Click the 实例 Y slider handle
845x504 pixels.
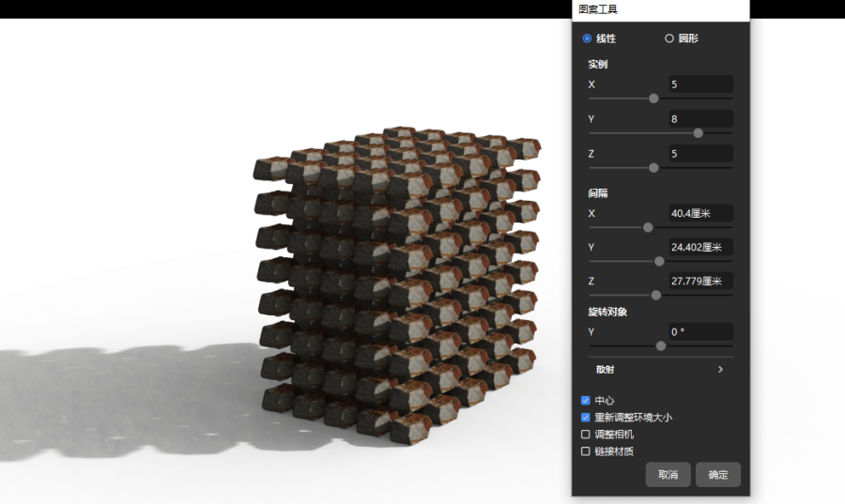point(698,132)
